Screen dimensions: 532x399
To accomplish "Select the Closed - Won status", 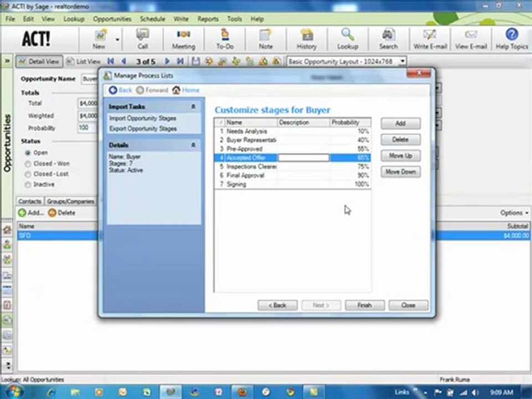I will 28,164.
